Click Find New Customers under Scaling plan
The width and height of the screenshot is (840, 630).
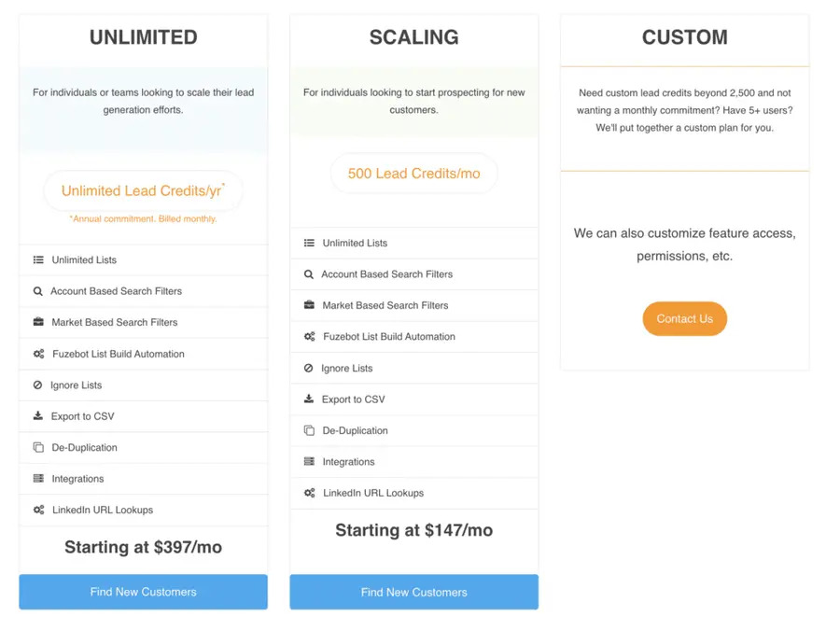(x=413, y=592)
